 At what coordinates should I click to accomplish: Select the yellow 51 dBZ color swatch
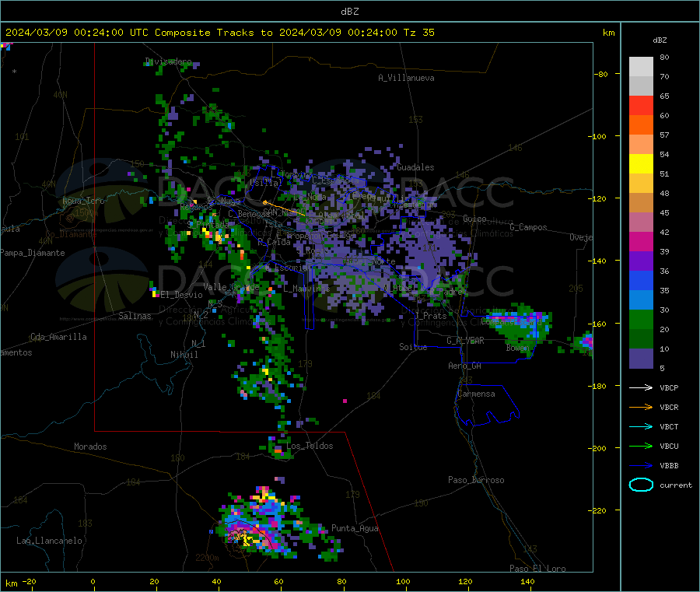tap(641, 164)
